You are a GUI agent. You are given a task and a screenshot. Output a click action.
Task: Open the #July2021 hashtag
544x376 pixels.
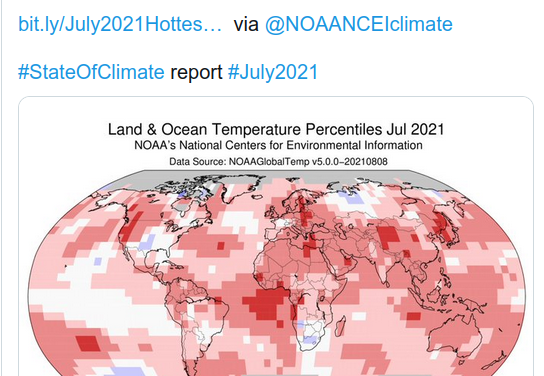pyautogui.click(x=273, y=72)
